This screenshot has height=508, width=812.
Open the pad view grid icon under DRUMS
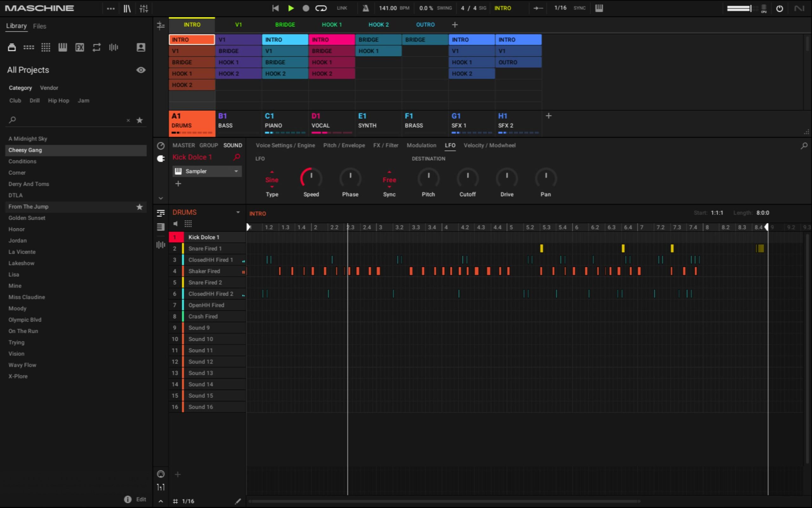coord(188,224)
